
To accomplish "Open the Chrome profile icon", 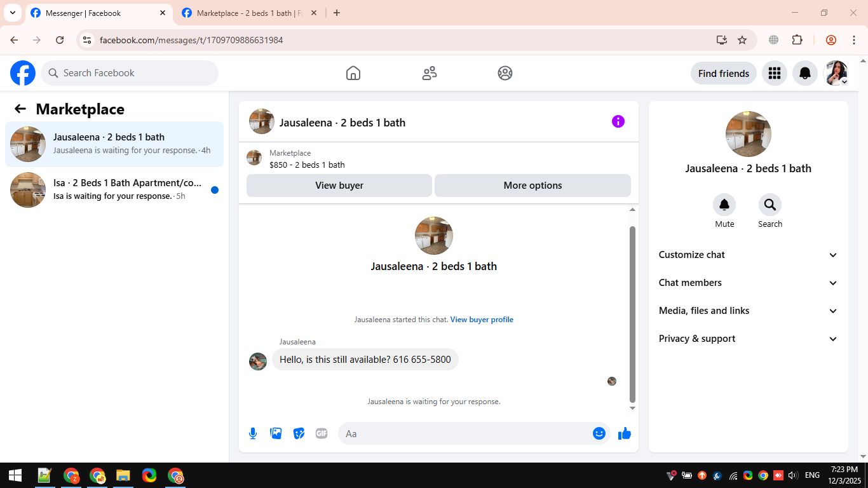I will 831,40.
